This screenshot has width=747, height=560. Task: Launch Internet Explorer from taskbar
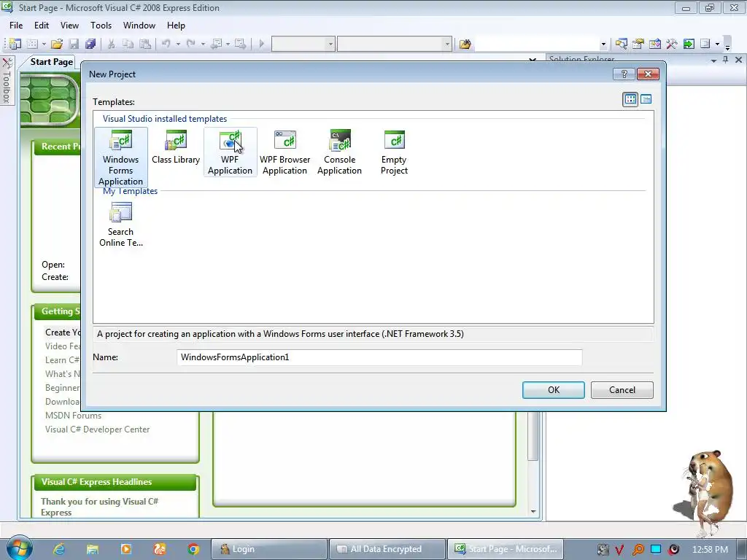coord(58,549)
